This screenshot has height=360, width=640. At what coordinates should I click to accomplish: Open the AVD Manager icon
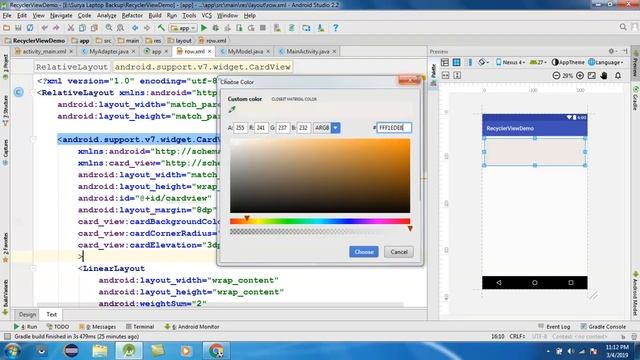click(x=277, y=28)
